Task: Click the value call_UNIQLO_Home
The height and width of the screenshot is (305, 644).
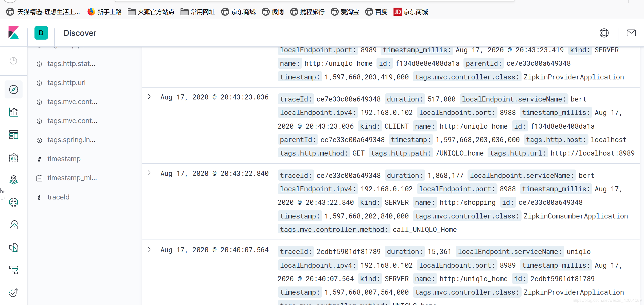Action: click(425, 230)
